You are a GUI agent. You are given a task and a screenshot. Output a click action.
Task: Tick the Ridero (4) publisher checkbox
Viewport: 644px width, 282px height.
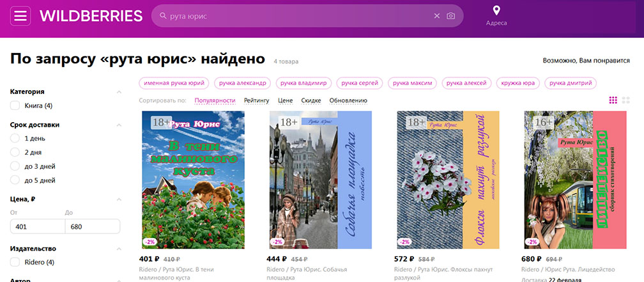(x=15, y=262)
